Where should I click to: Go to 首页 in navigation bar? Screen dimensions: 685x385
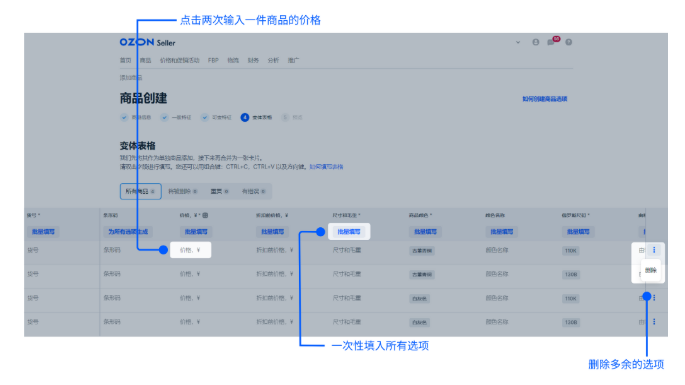[x=125, y=60]
